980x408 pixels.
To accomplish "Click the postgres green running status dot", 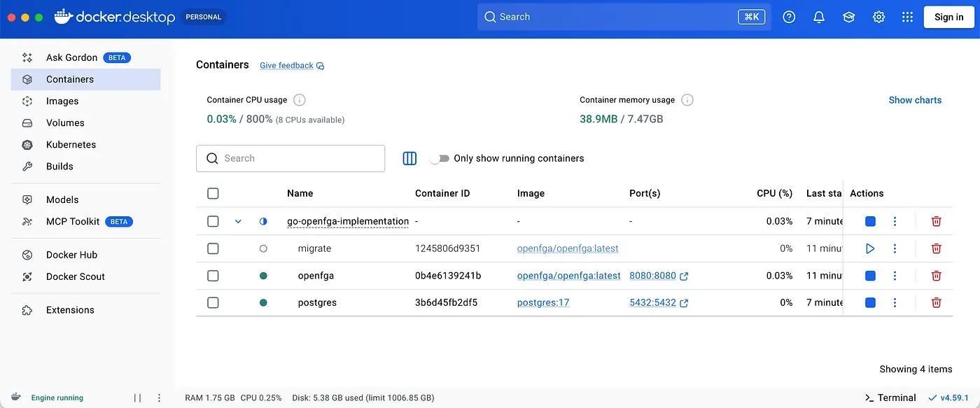I will (x=263, y=302).
